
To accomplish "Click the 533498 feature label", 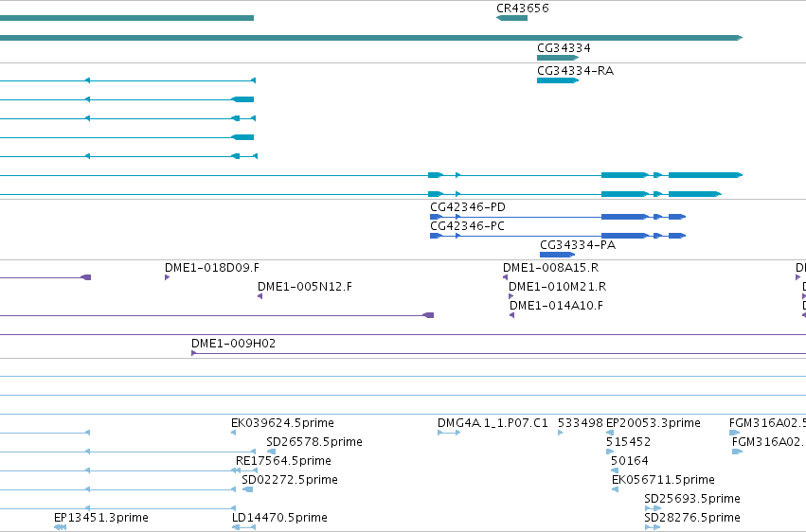I will tap(581, 422).
